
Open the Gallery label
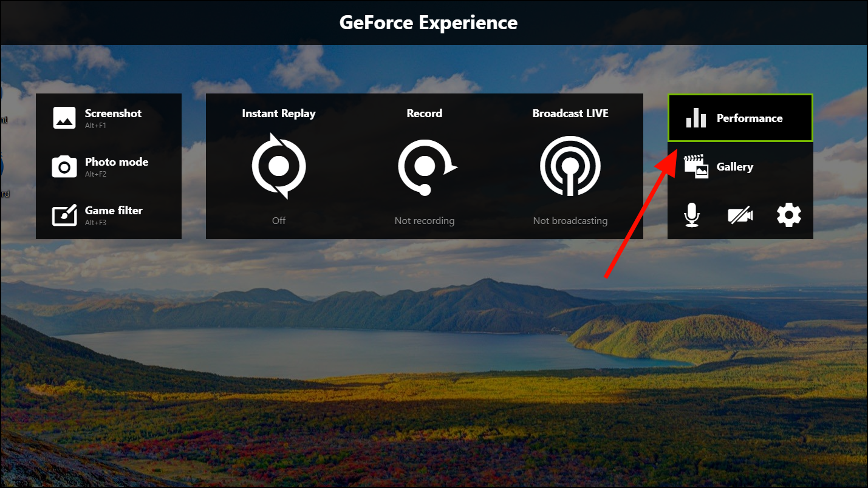(x=735, y=167)
